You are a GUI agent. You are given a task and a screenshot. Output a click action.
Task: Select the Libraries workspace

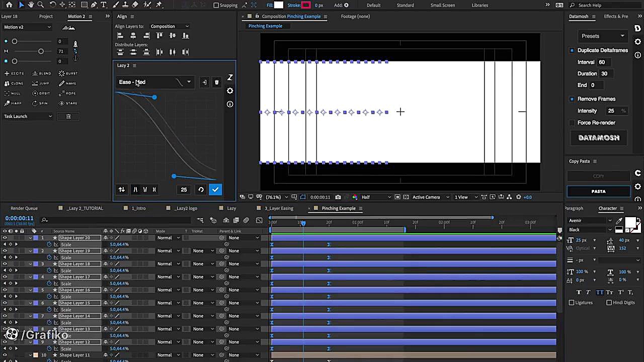pos(479,5)
